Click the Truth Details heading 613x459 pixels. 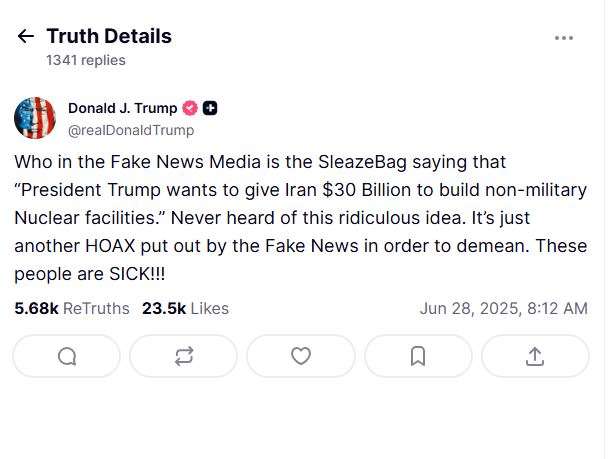tap(109, 36)
